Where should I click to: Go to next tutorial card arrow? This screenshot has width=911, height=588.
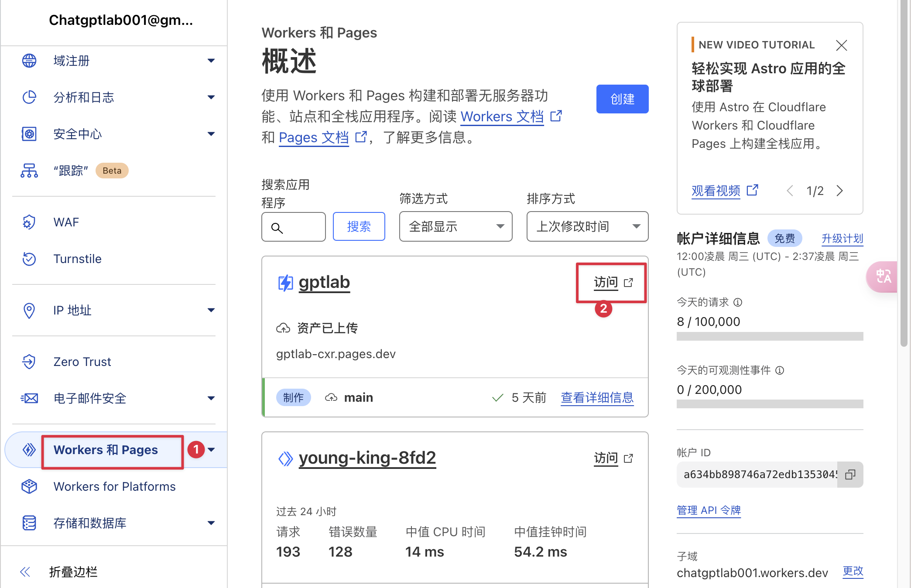[x=840, y=191]
